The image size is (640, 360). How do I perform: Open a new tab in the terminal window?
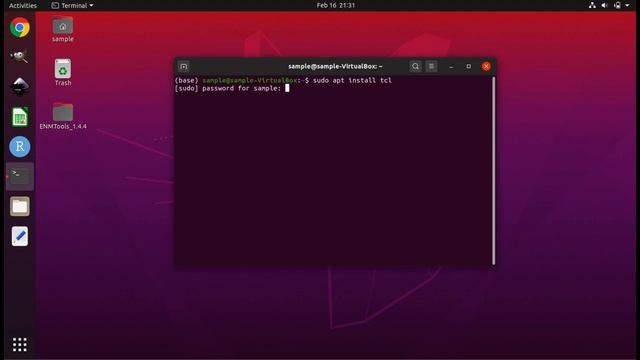[x=184, y=67]
